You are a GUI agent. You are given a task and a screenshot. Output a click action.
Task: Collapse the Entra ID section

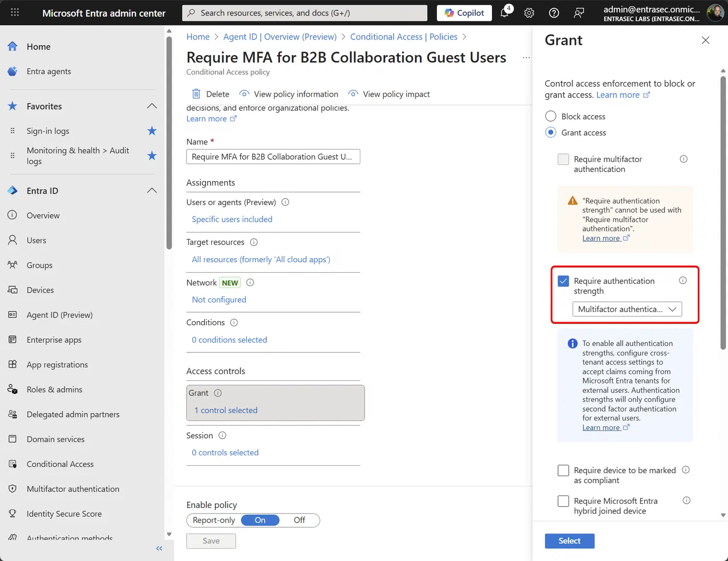point(152,190)
